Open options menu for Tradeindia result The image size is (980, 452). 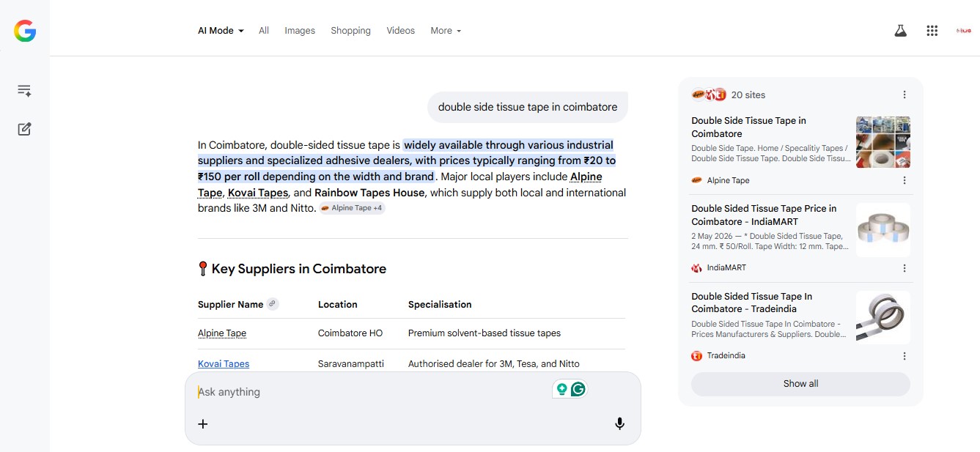point(905,356)
